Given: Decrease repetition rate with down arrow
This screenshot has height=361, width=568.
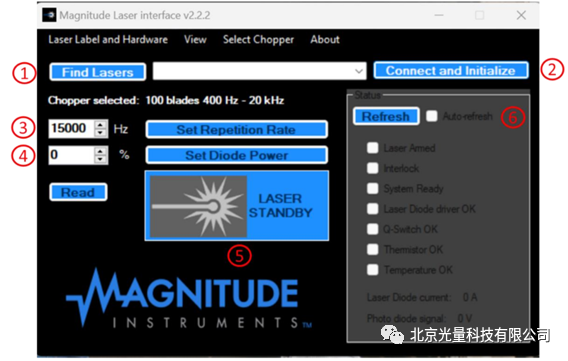Looking at the screenshot, I should (x=100, y=133).
